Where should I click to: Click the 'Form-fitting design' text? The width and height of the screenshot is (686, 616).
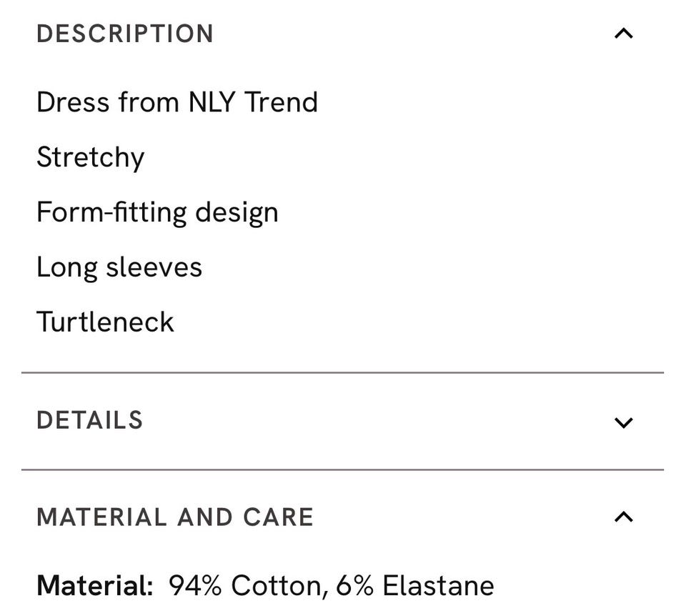157,213
